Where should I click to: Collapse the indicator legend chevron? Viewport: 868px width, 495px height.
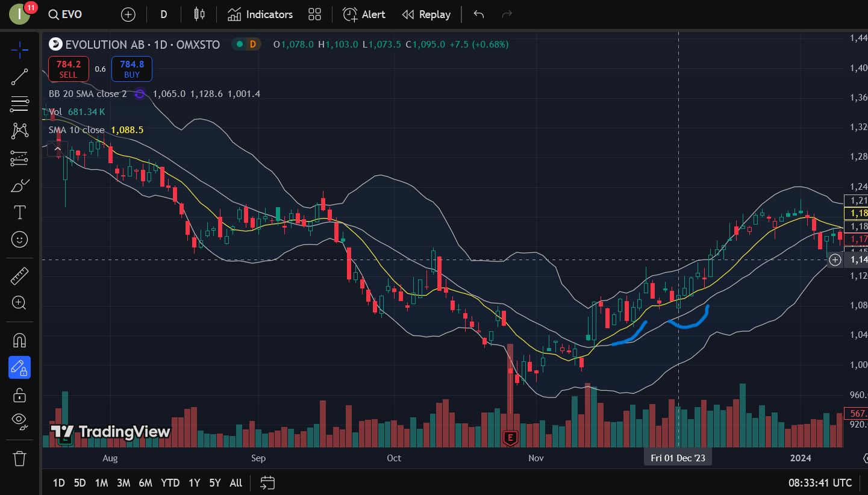(58, 148)
